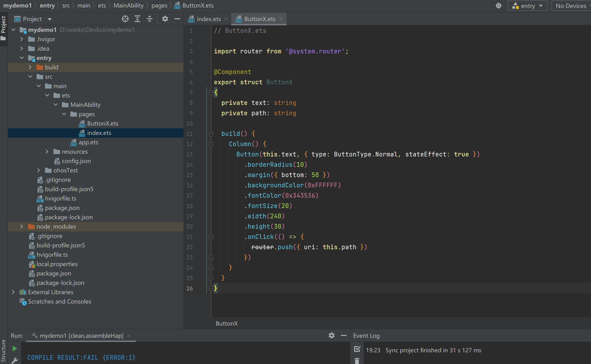Close the ButtonX.ets editor tab
The image size is (591, 364).
point(281,19)
